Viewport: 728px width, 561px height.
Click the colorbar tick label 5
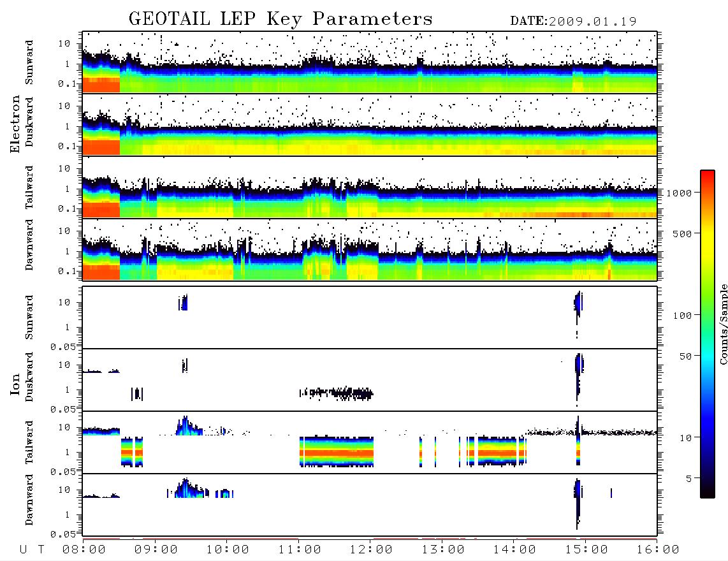click(689, 479)
